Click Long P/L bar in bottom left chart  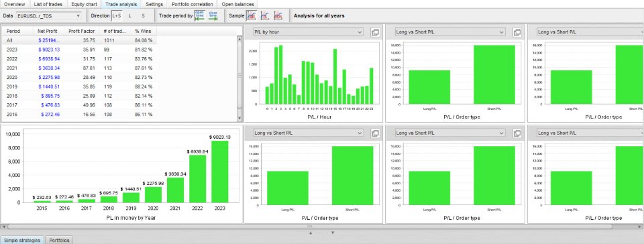(288, 188)
